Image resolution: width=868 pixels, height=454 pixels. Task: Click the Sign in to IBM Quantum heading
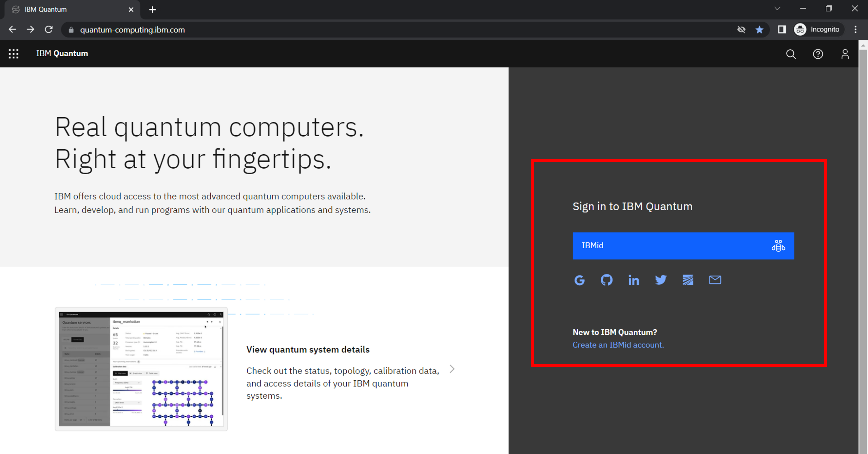pos(632,206)
